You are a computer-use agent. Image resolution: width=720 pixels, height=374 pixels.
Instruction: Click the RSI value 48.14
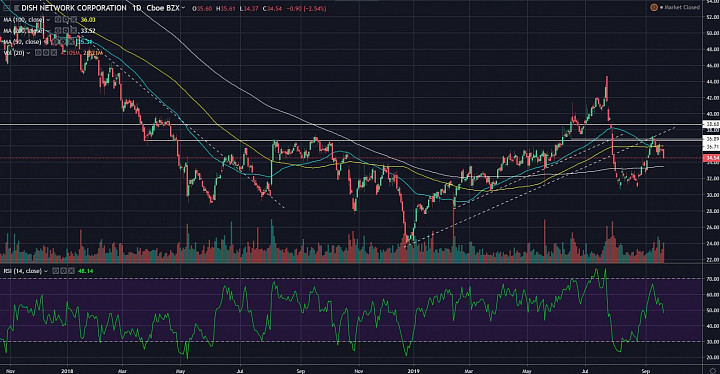click(x=85, y=271)
